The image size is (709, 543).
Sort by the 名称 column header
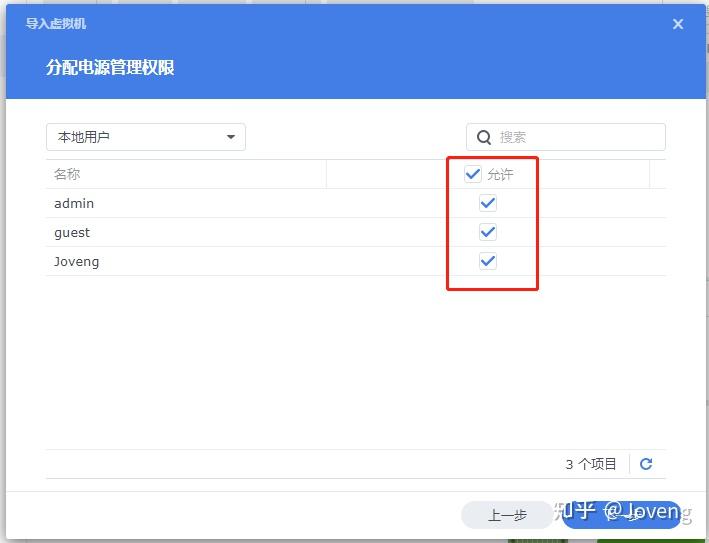[186, 174]
